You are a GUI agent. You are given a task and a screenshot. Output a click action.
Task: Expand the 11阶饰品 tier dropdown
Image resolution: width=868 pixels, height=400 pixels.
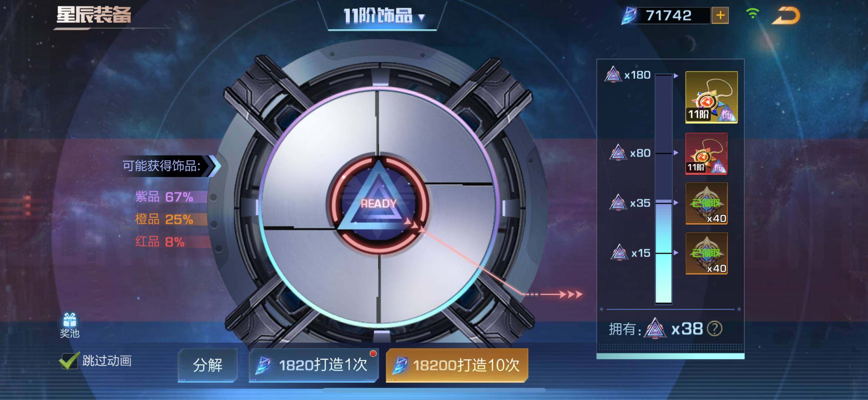[x=383, y=16]
